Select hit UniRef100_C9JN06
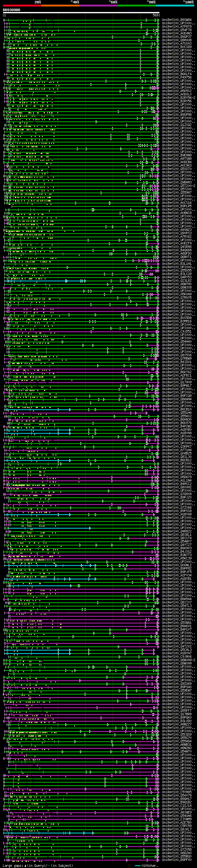Screen dimensions: 197x868 [x=176, y=656]
